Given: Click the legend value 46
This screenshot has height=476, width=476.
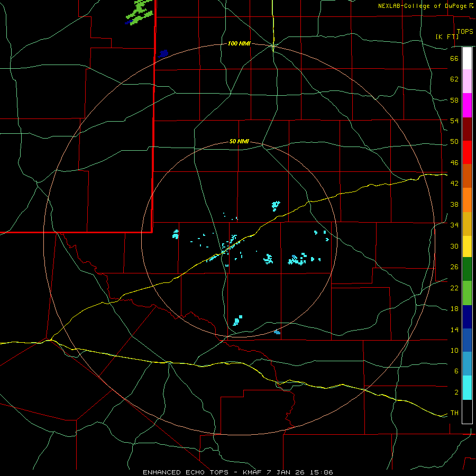Looking at the screenshot, I should click(x=454, y=162).
